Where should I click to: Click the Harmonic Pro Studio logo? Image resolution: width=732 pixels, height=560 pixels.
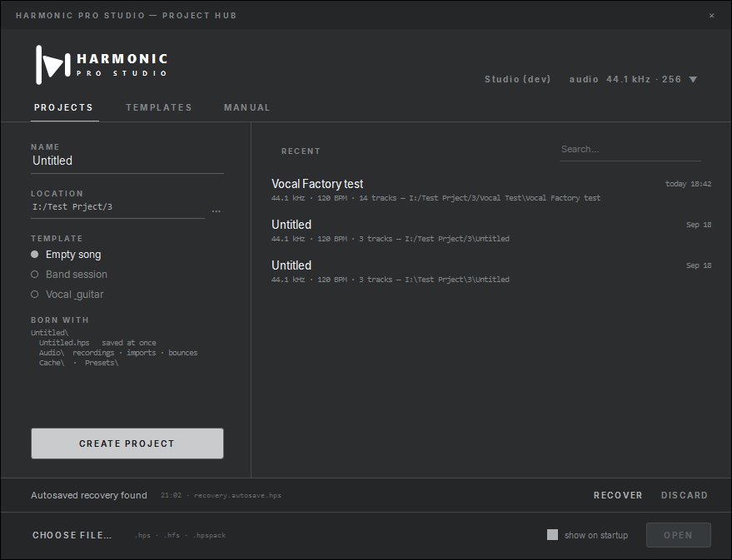[x=102, y=65]
